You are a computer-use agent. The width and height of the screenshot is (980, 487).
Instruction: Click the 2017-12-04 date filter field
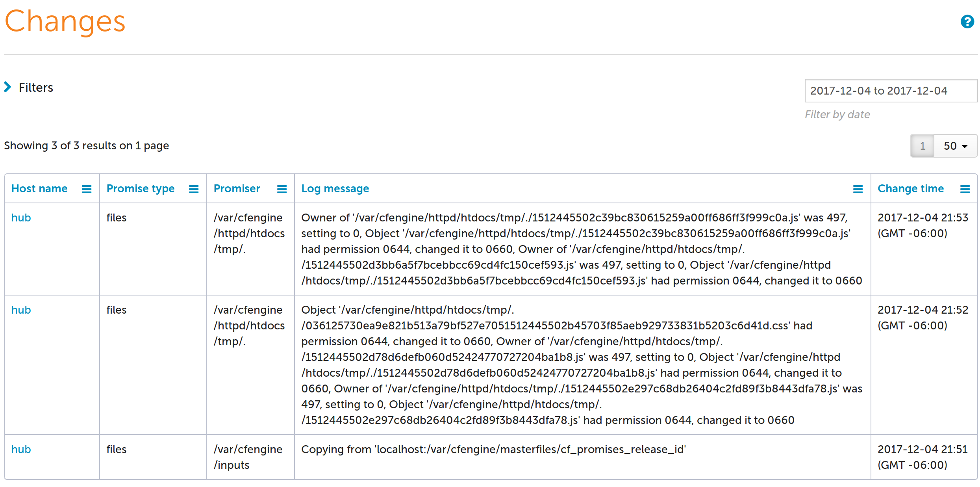891,91
